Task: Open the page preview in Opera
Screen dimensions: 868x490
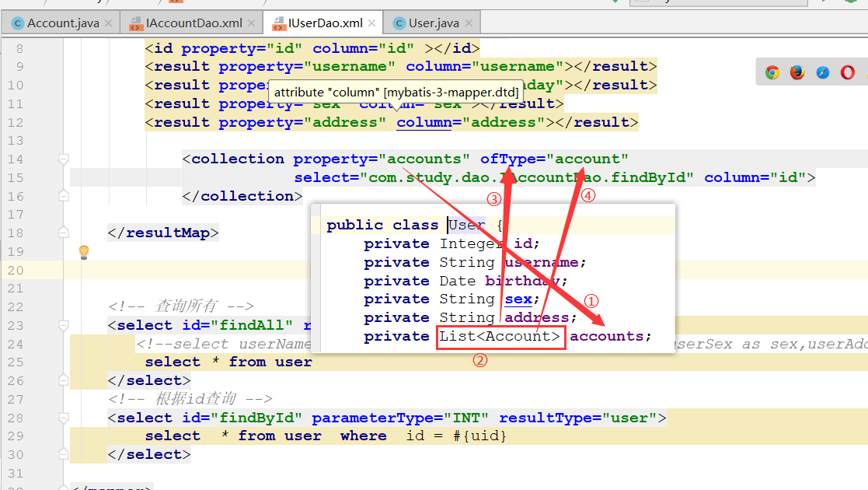Action: pos(847,72)
